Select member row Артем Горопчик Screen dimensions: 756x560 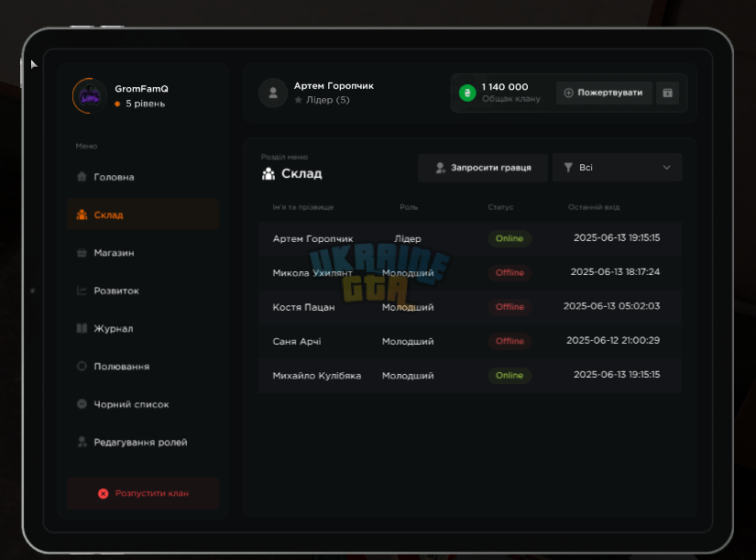tap(470, 239)
